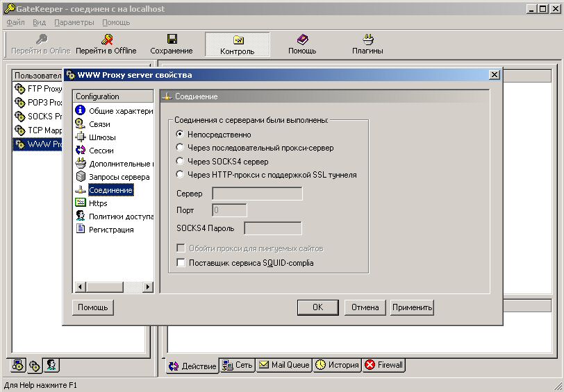Click the Общие характеристики info icon
564x392 pixels.
coord(80,110)
